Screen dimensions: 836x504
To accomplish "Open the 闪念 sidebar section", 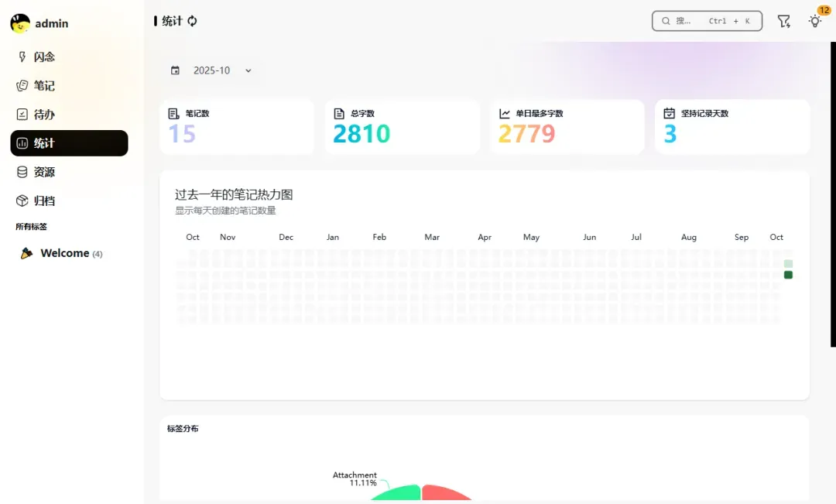I will 44,57.
